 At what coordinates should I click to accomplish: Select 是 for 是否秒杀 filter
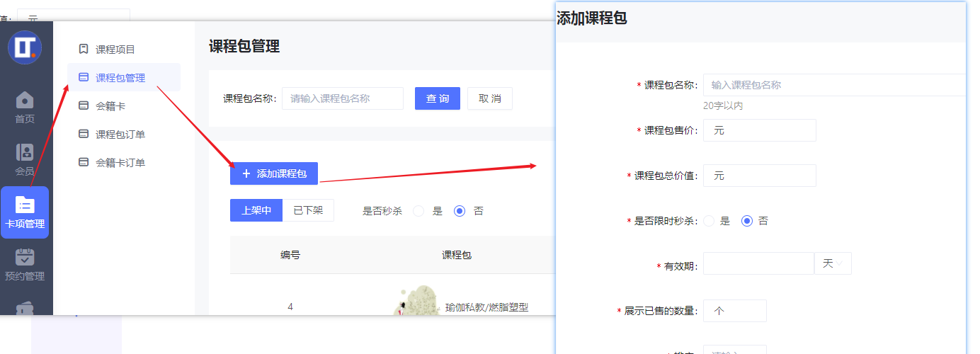418,211
